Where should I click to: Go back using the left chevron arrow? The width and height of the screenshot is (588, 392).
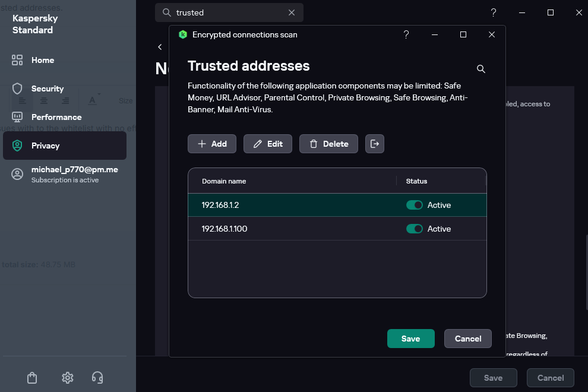[160, 47]
